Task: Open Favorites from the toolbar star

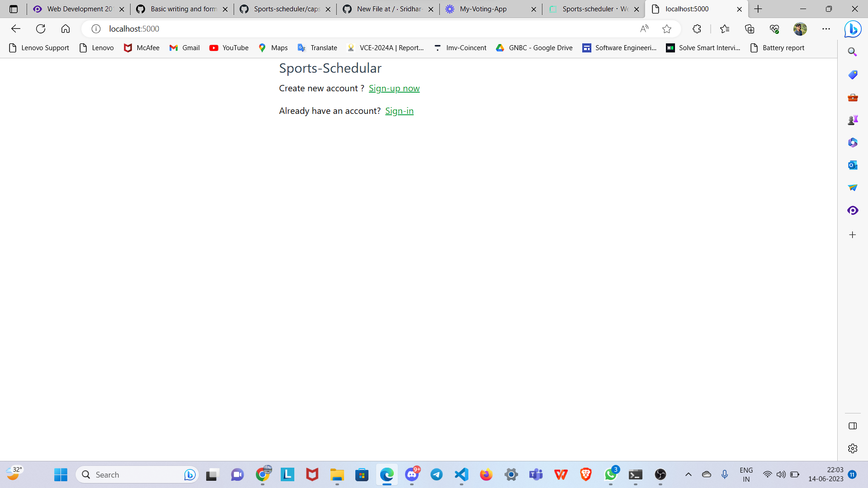Action: [725, 28]
